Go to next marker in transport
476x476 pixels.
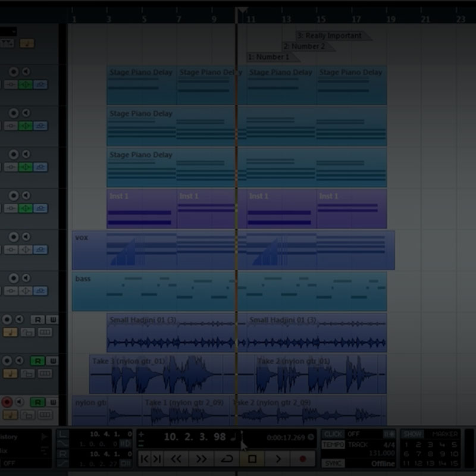coord(157,459)
